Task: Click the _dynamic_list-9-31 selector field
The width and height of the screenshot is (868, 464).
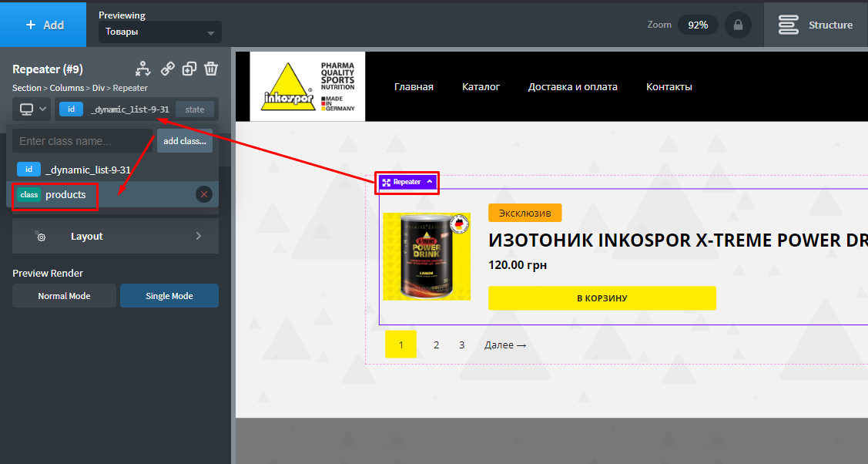Action: tap(130, 109)
